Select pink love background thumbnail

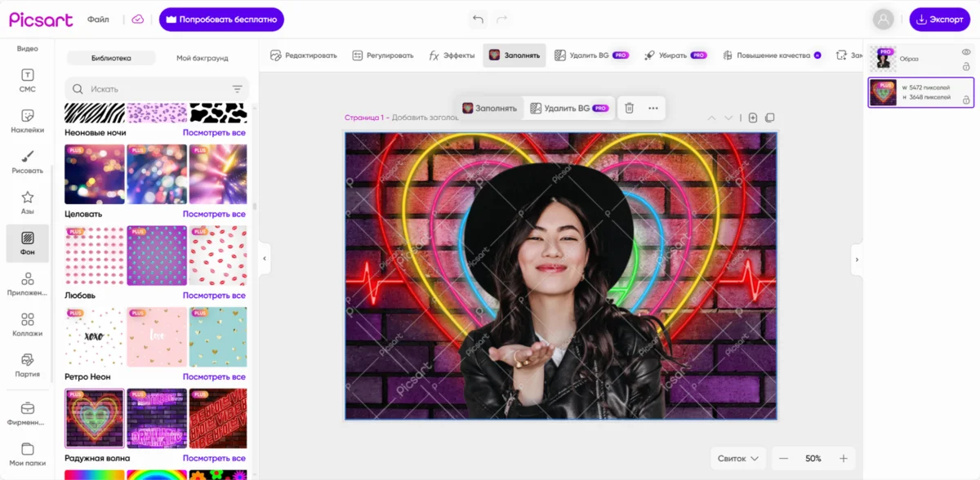tap(157, 337)
